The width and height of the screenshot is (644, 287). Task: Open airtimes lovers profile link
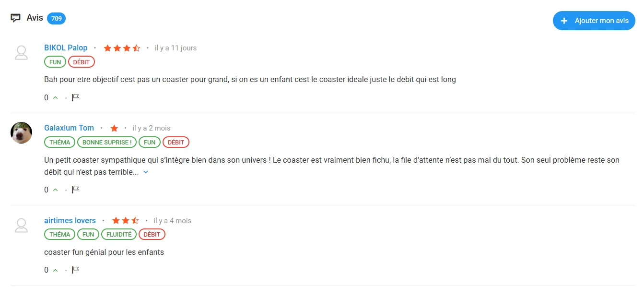[70, 221]
